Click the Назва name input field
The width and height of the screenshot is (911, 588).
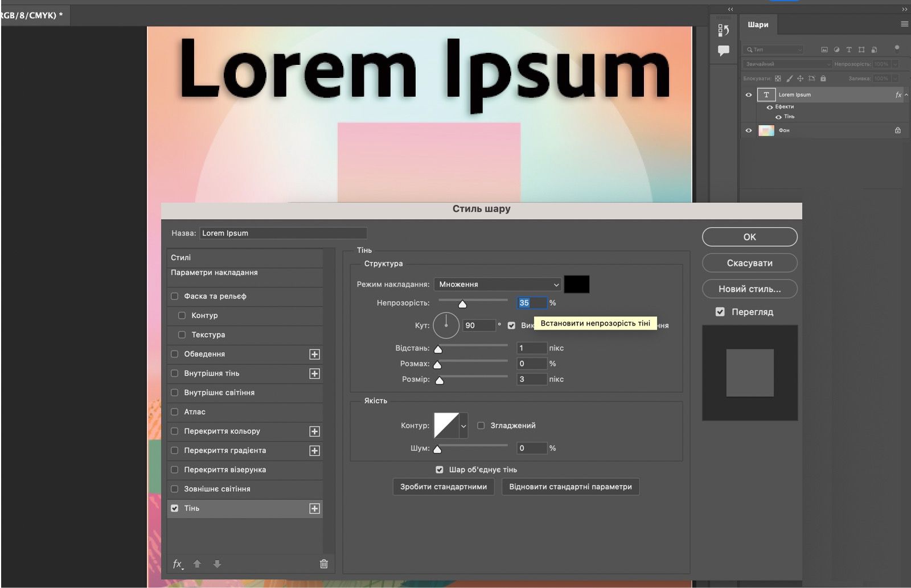click(283, 233)
